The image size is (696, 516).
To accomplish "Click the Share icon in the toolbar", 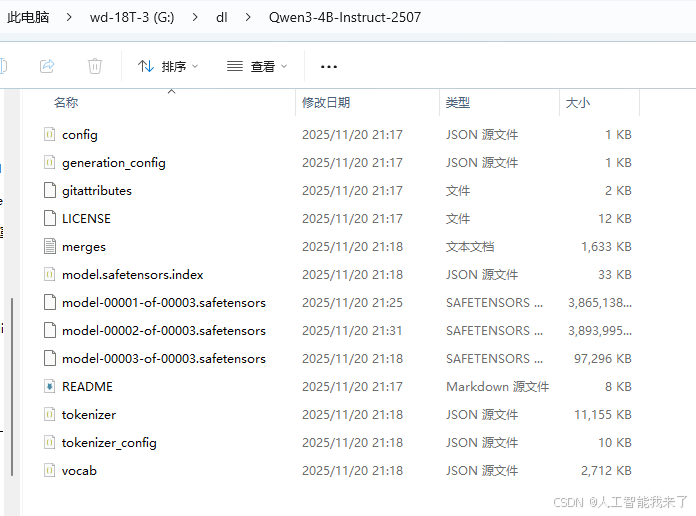I will click(x=47, y=66).
